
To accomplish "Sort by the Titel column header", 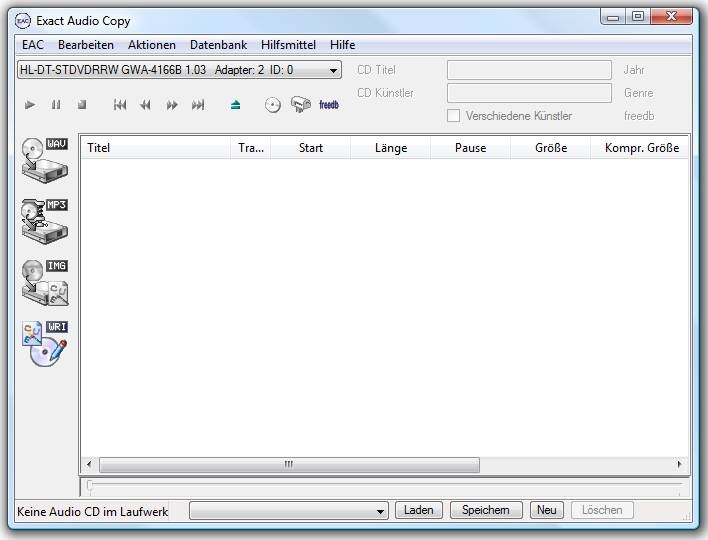I will tap(156, 148).
